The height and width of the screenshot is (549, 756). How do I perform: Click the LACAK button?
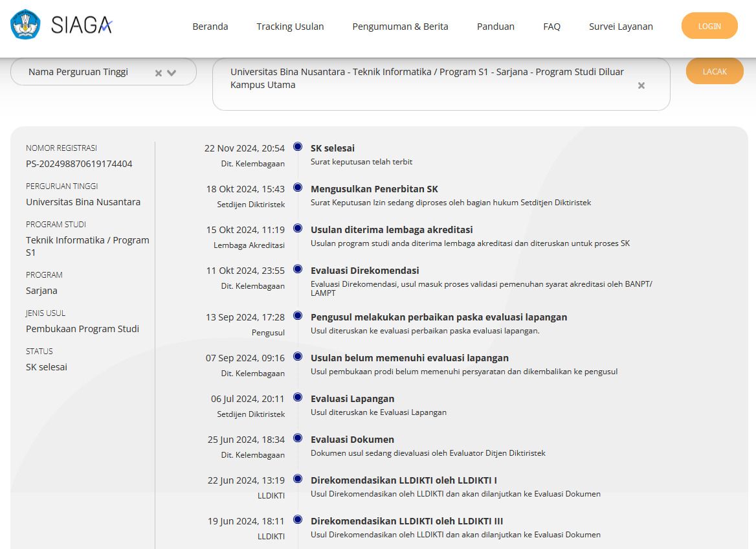[715, 71]
